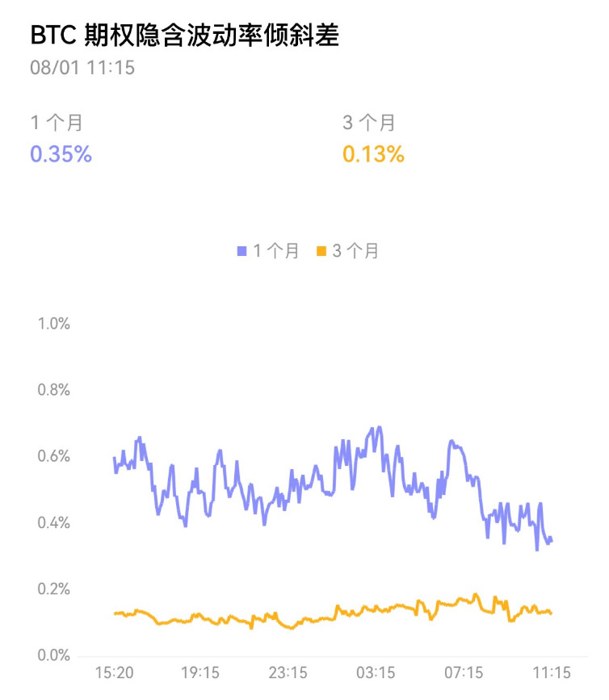Click the purple 0.35% value

(x=61, y=154)
